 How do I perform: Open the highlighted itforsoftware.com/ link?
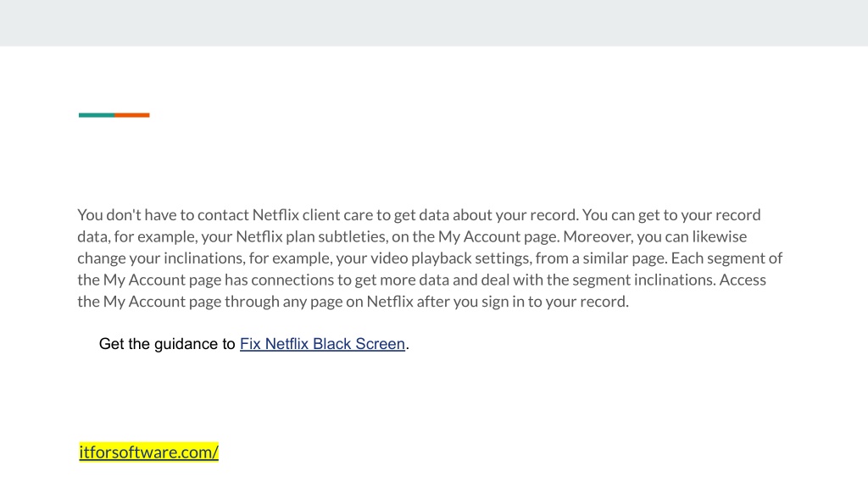(x=149, y=452)
